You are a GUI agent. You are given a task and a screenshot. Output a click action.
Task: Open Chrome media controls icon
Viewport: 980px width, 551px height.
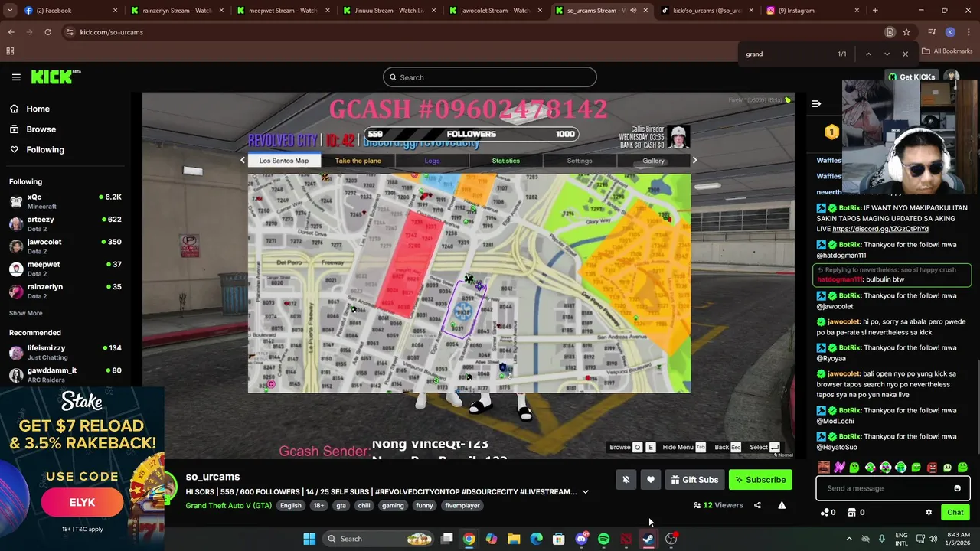point(932,32)
